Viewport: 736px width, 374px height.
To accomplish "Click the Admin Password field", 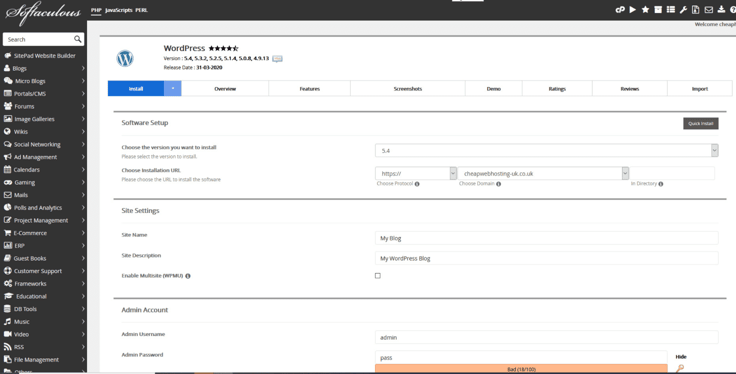I will [521, 358].
